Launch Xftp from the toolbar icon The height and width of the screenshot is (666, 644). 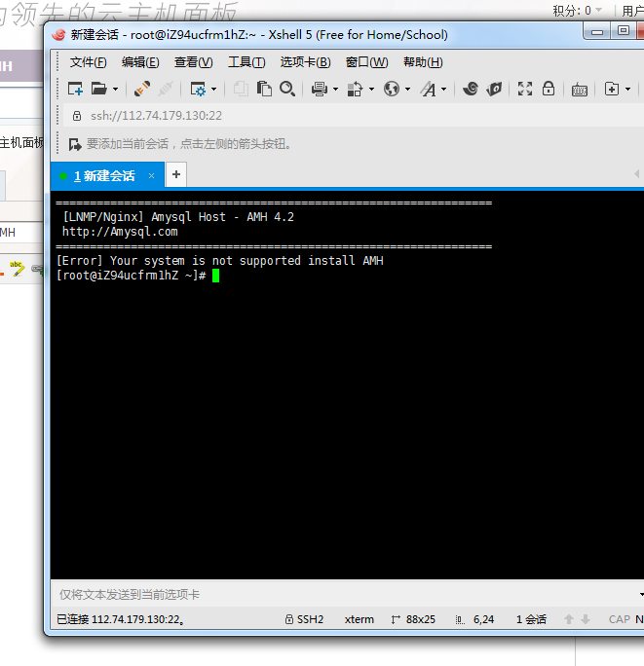(x=495, y=89)
